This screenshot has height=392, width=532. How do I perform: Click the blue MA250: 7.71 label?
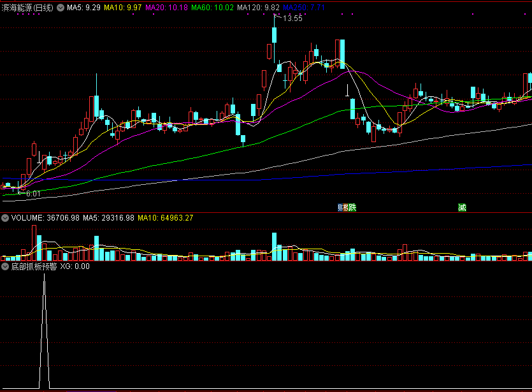click(304, 8)
